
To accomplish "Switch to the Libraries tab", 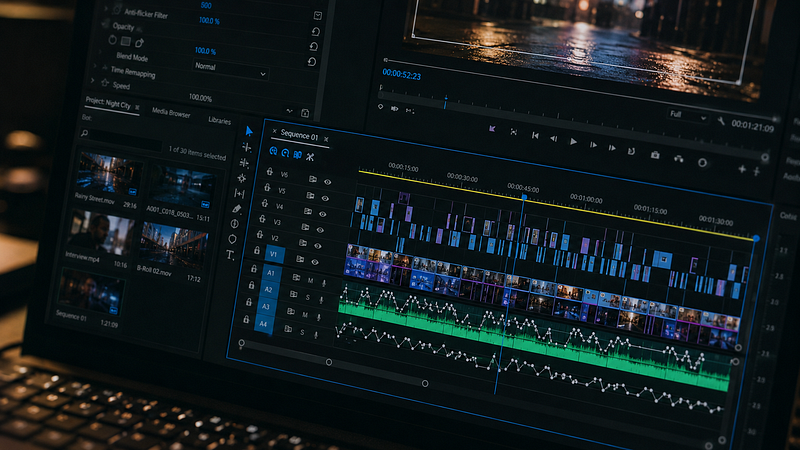I will click(x=219, y=120).
